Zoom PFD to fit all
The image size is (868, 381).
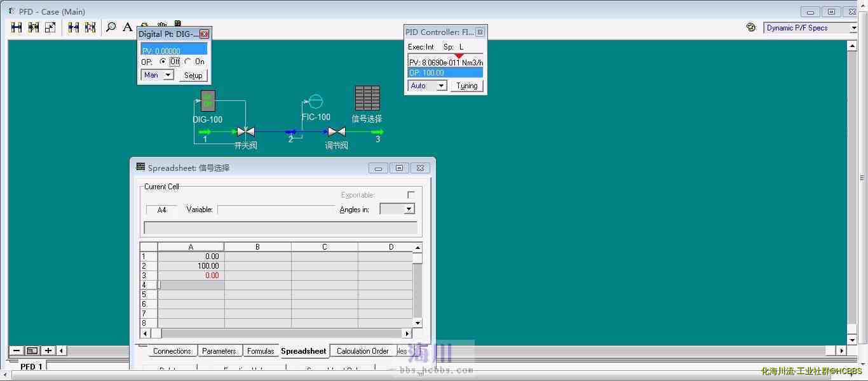[32, 351]
